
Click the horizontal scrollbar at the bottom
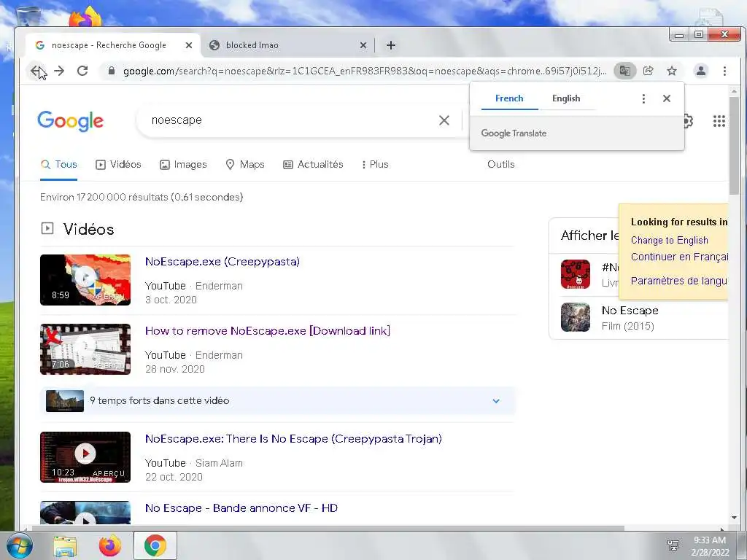pyautogui.click(x=328, y=528)
